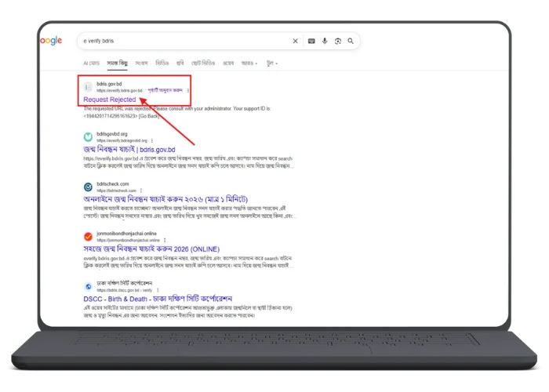Switch to the ভিডিও (Videos) tab

click(x=162, y=63)
